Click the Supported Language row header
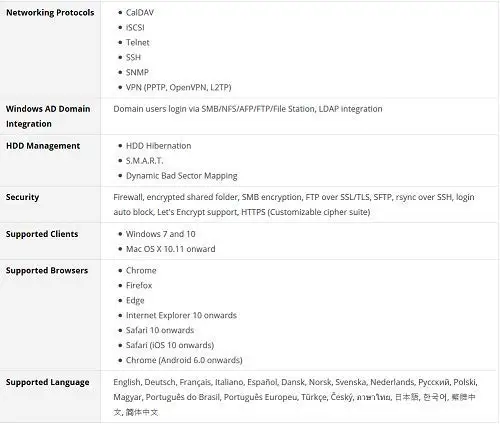This screenshot has width=500, height=424. [x=47, y=382]
